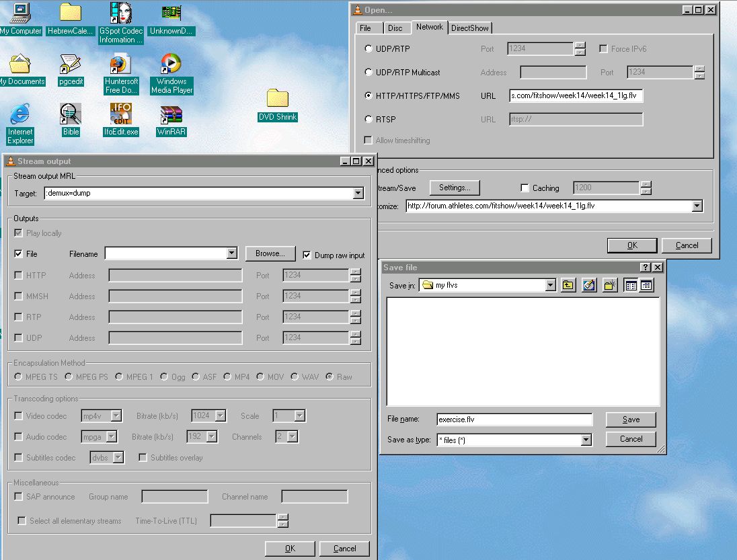Click Cancel in the Open dialog

click(x=687, y=245)
